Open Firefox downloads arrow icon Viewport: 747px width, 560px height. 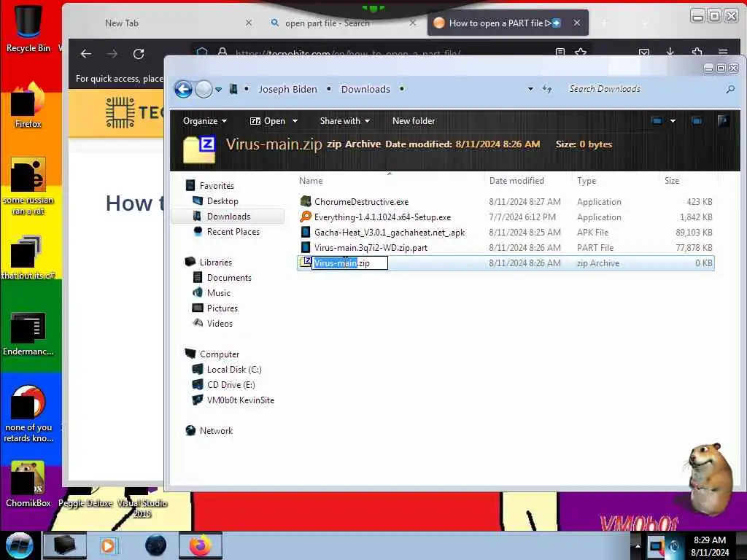pos(670,52)
